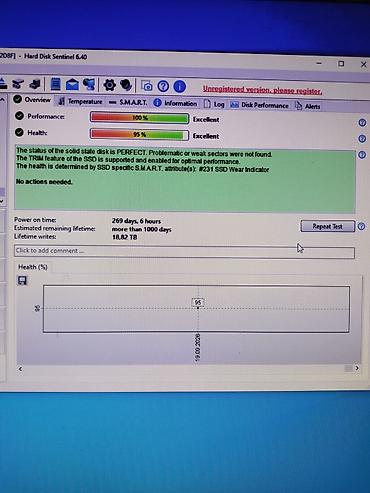
Task: Maximize the Hard Disk Sentinel window
Action: tap(341, 64)
